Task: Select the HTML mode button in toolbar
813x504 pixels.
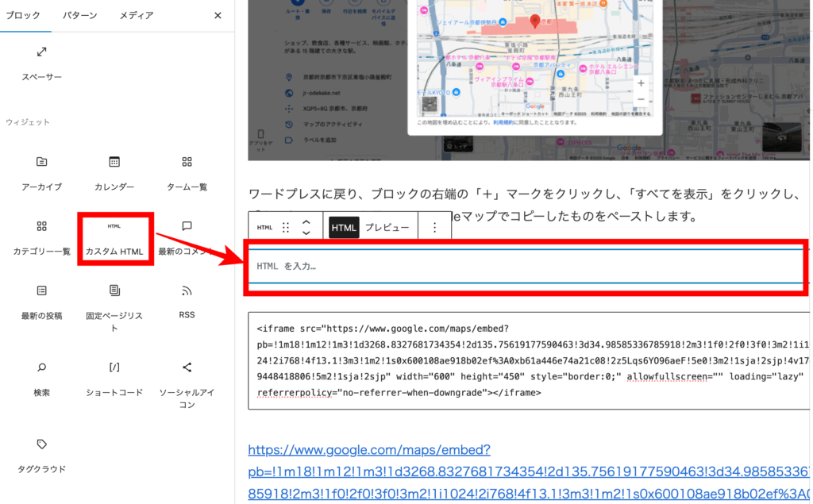Action: coord(345,228)
